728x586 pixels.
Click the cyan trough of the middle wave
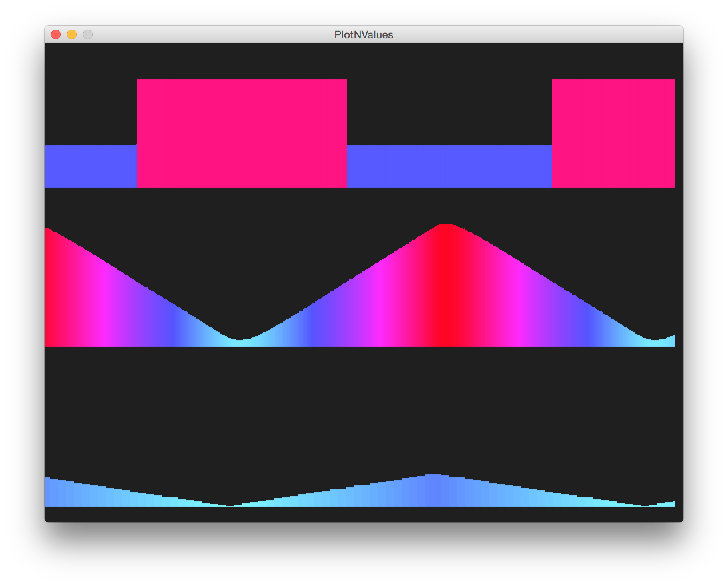click(x=240, y=343)
